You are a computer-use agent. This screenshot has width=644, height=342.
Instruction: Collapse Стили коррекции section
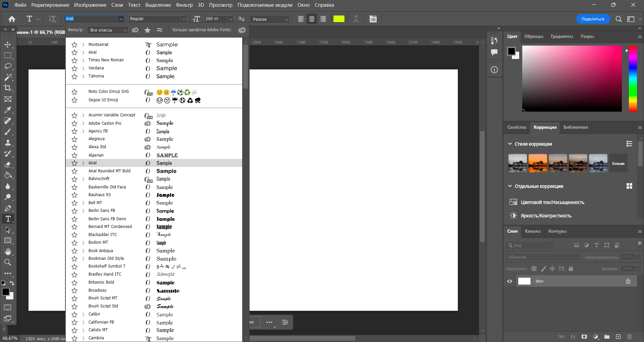click(510, 144)
